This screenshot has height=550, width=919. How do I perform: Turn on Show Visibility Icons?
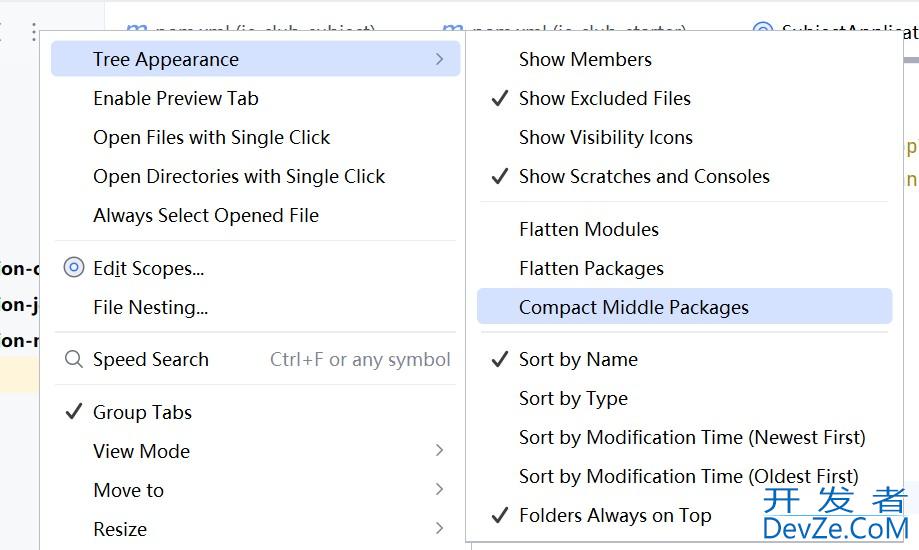click(x=605, y=137)
